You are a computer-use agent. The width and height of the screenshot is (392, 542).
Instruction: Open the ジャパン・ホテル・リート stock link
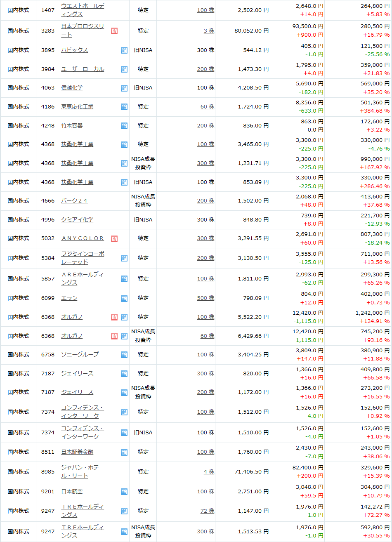coord(80,471)
